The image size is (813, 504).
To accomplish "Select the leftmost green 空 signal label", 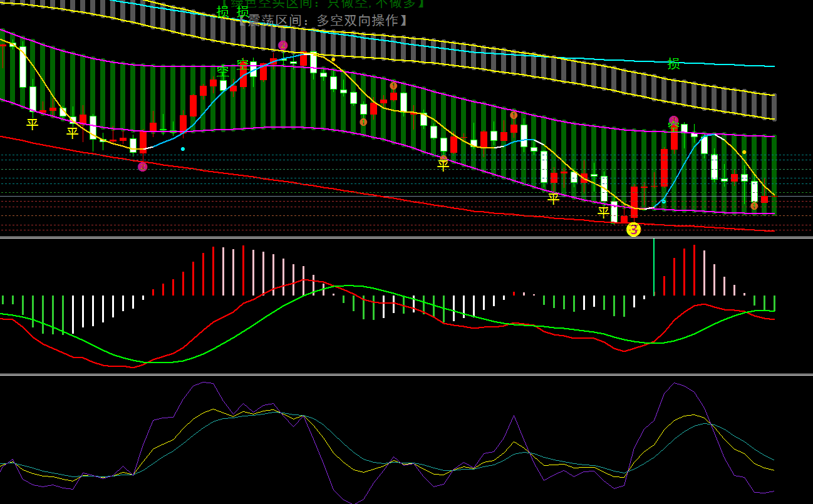I will coord(222,71).
